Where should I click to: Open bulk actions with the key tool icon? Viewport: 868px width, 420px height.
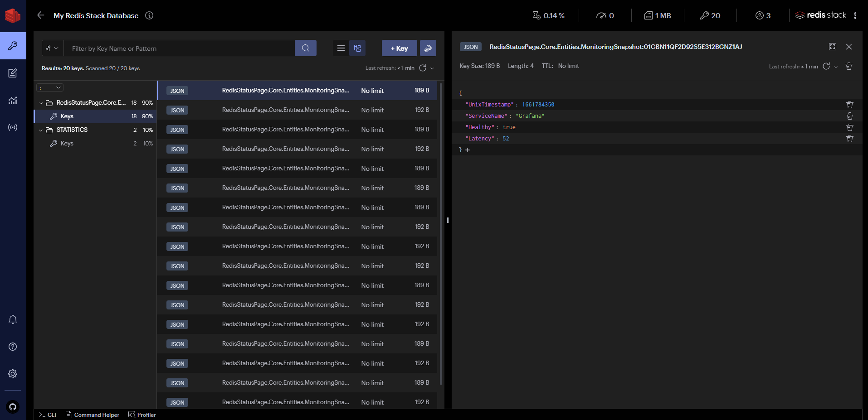pos(428,48)
